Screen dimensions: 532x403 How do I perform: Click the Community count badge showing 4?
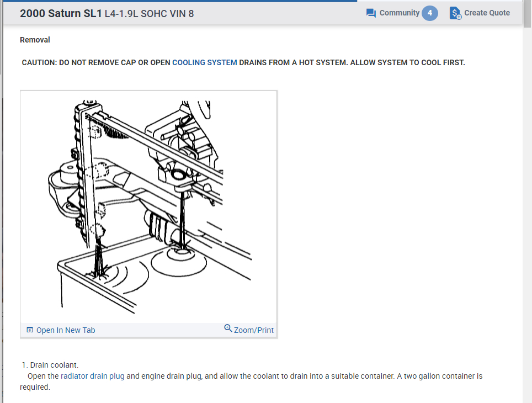click(x=429, y=13)
